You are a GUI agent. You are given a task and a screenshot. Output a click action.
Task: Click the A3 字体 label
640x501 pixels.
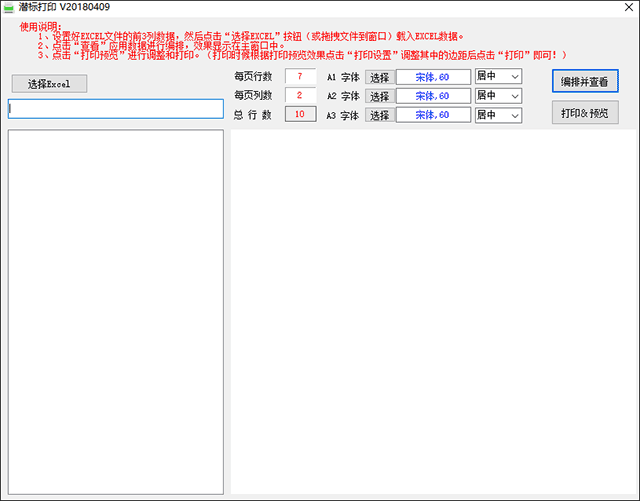343,116
